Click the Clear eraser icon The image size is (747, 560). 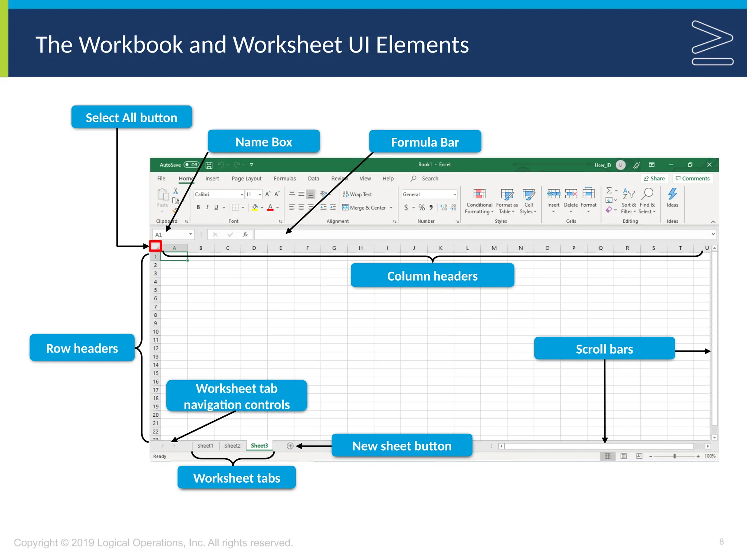click(x=609, y=210)
